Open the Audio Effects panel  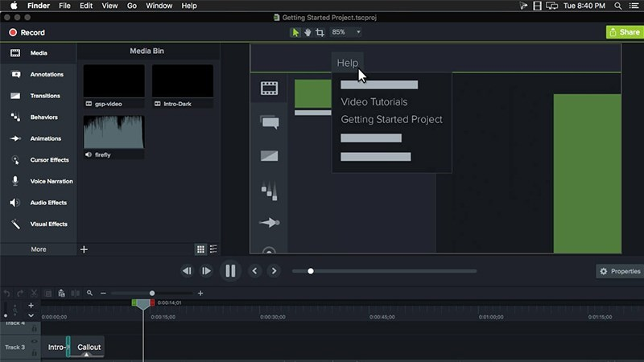pos(38,203)
